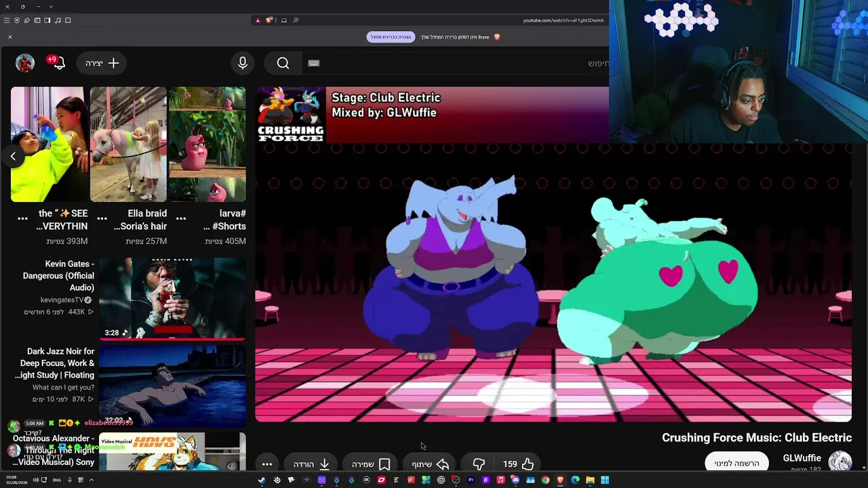
Task: Open Kevin Gates - Dangerous title link
Action: point(58,275)
